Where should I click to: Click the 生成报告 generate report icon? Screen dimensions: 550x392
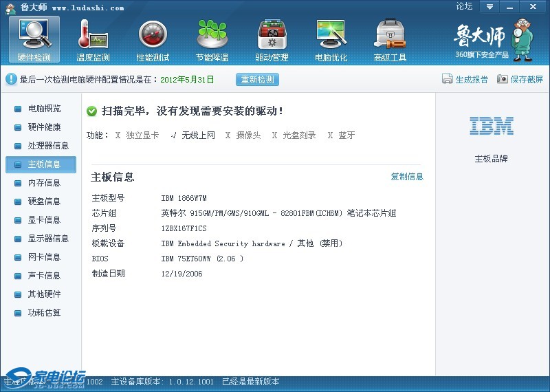coord(448,79)
